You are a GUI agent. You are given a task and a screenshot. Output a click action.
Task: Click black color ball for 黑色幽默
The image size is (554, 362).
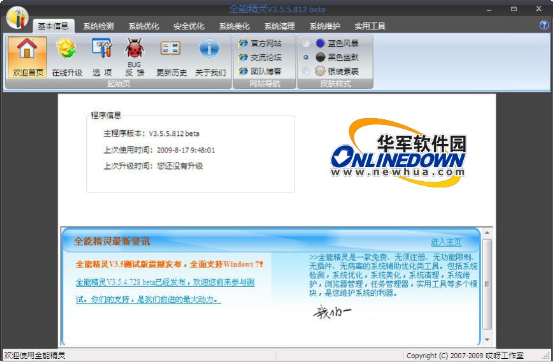click(320, 57)
